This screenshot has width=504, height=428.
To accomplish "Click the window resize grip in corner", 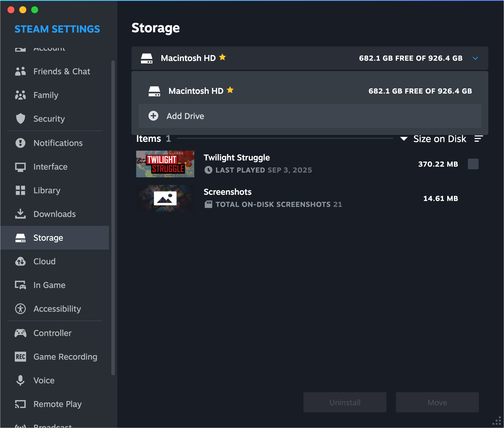I will point(497,421).
